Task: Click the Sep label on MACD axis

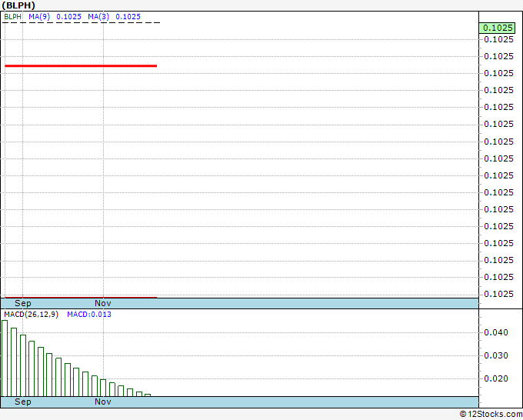Action: [22, 402]
